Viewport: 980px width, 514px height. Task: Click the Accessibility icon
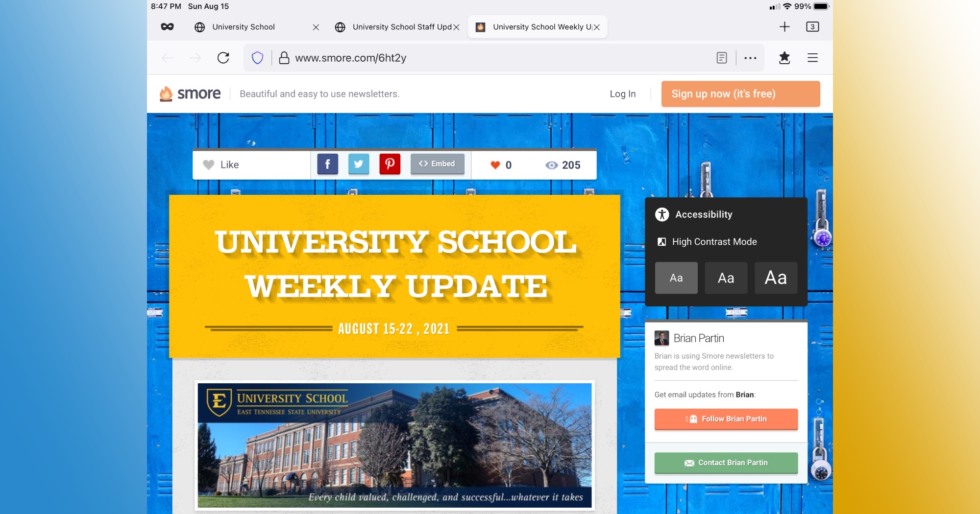point(662,214)
